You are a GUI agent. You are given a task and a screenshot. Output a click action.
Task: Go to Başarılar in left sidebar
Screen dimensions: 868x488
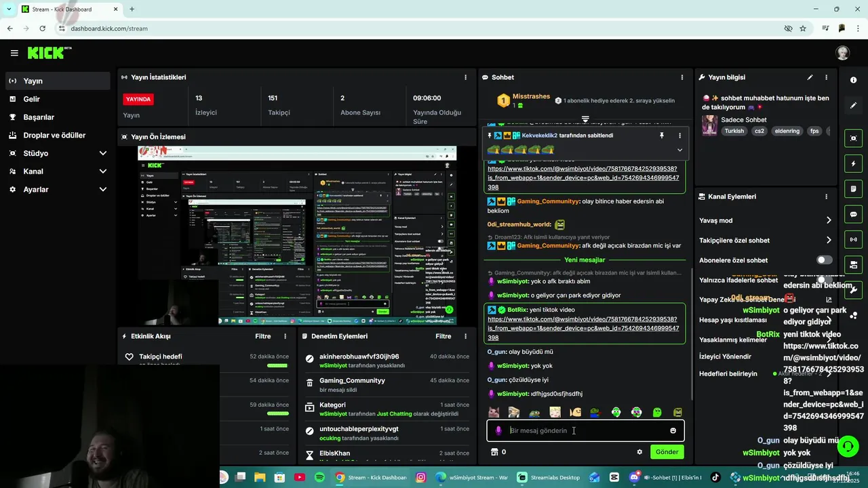point(58,117)
